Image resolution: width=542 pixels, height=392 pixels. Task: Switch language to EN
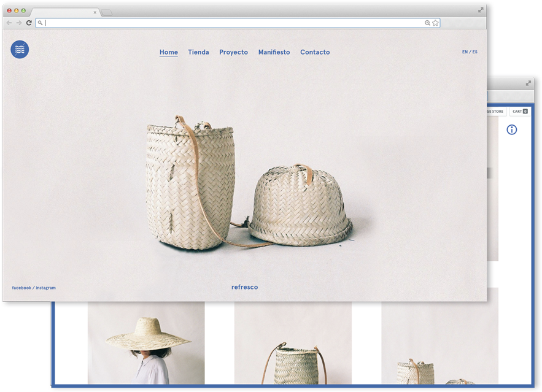pyautogui.click(x=464, y=52)
